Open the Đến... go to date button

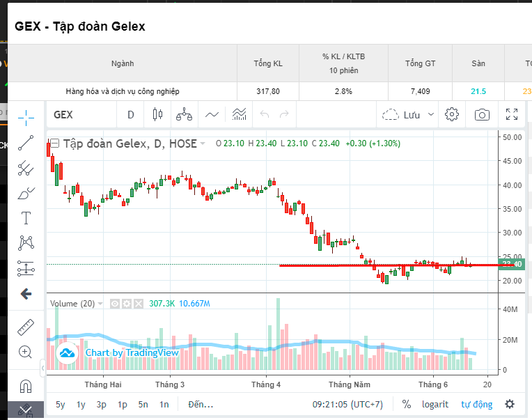coord(201,405)
